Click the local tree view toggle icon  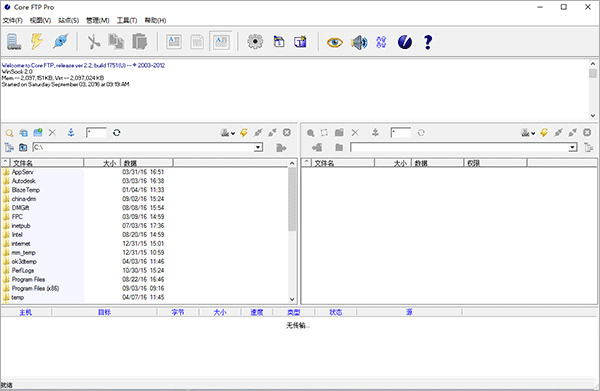click(x=9, y=147)
